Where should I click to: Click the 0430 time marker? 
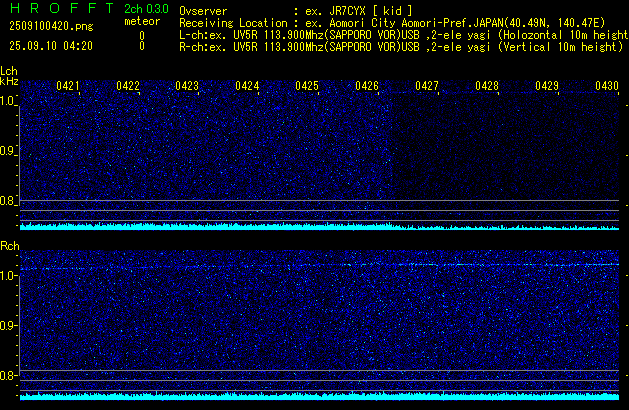[607, 86]
